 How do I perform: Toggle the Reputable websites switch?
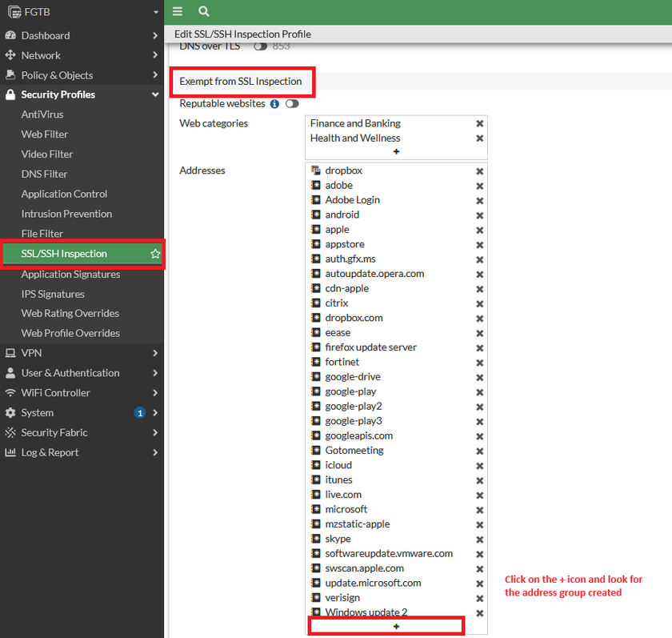[292, 104]
